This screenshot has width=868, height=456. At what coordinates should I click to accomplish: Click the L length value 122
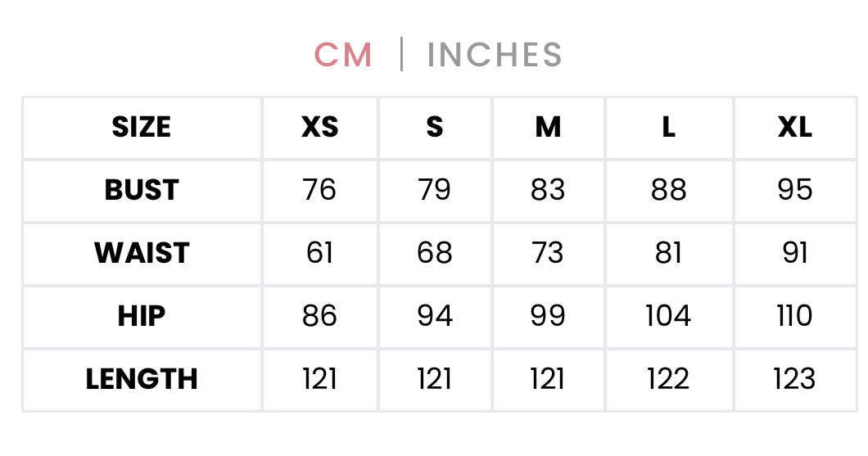(x=669, y=379)
